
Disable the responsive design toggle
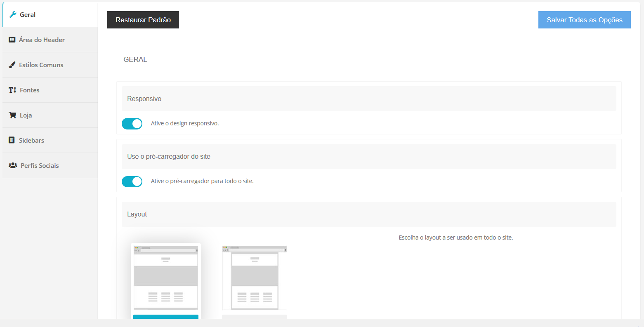pyautogui.click(x=132, y=123)
